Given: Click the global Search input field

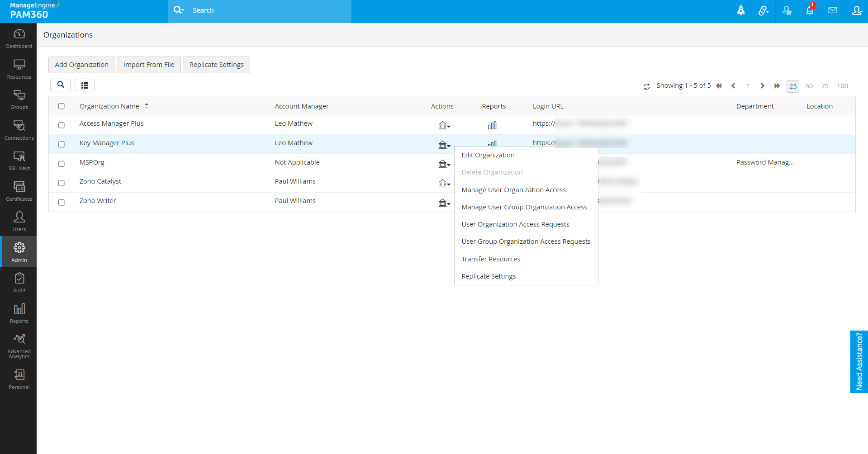Looking at the screenshot, I should tap(269, 10).
